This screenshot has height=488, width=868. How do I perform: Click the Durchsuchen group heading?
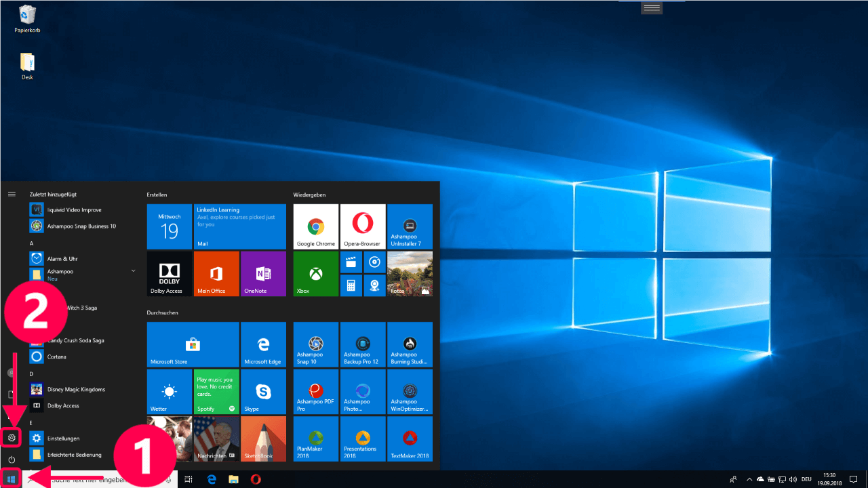161,313
